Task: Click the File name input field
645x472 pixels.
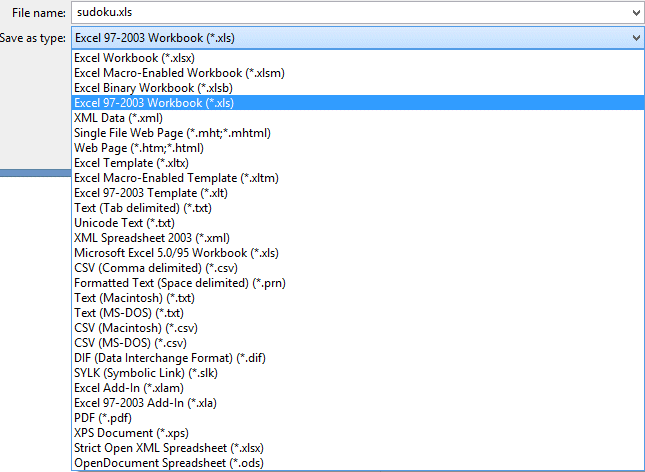Action: tap(358, 13)
